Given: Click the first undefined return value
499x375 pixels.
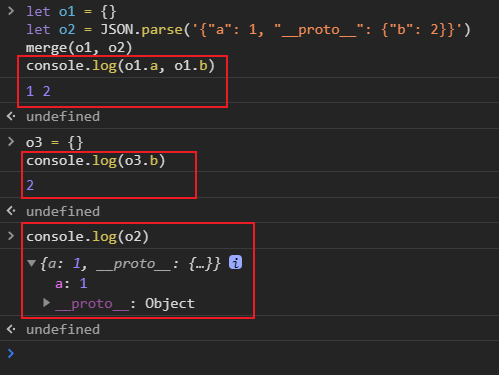Looking at the screenshot, I should [63, 116].
